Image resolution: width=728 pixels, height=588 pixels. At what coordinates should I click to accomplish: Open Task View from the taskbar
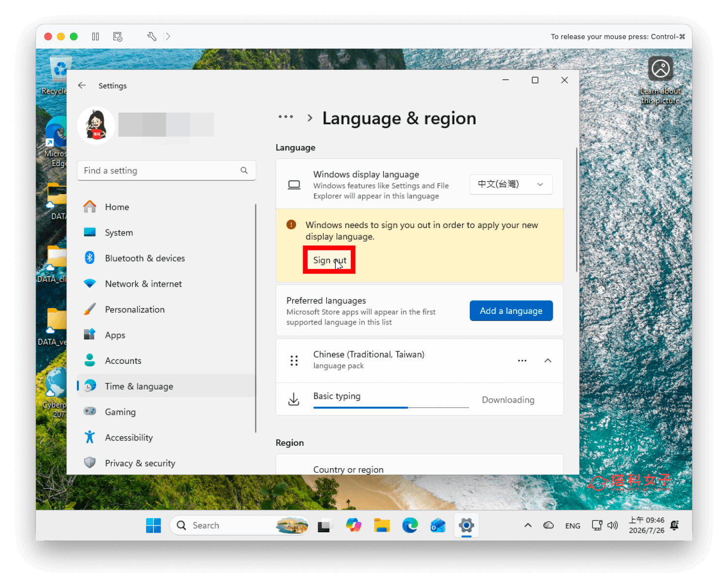(x=325, y=525)
